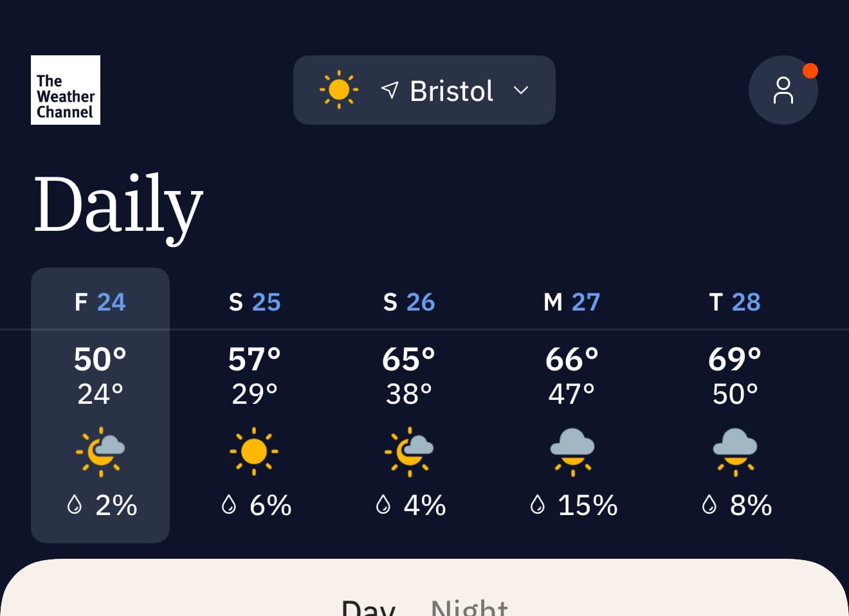Viewport: 849px width, 616px height.
Task: Select the S 26 day tab
Action: [409, 405]
